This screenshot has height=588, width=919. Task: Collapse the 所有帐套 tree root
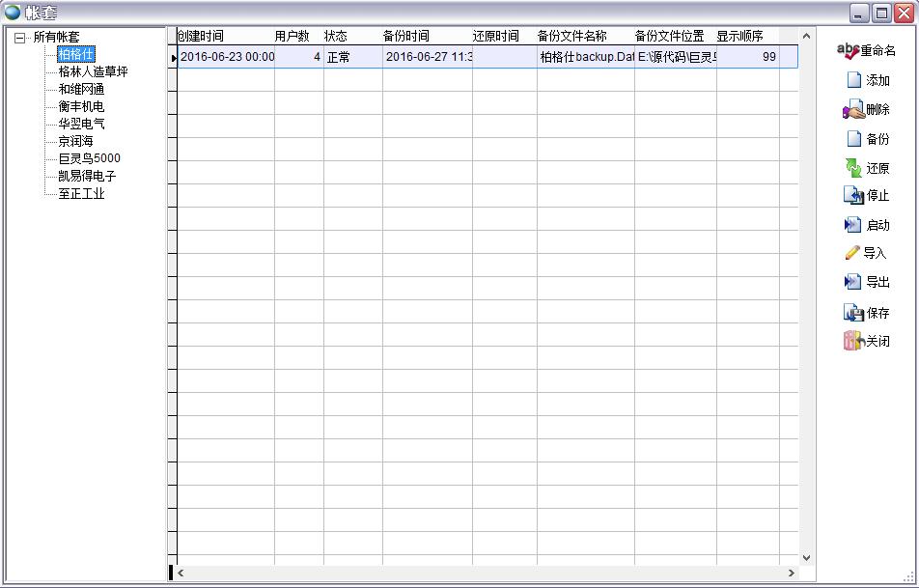(20, 38)
